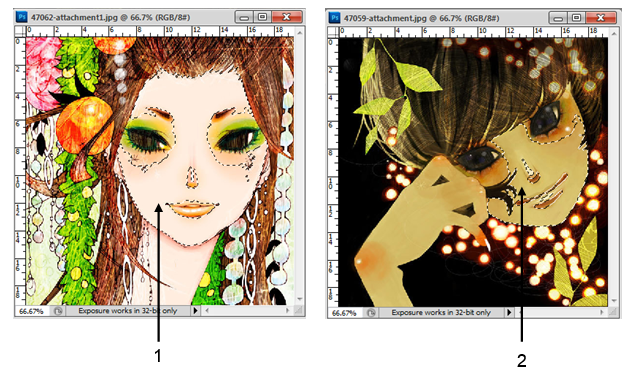Click the resize grip of 47059-attachment window
This screenshot has width=628, height=373.
click(613, 313)
